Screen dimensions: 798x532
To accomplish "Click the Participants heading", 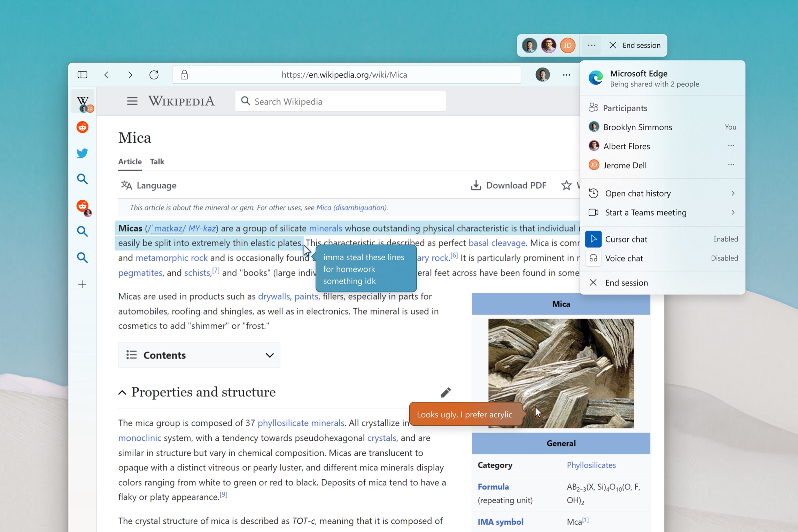I will tap(625, 108).
